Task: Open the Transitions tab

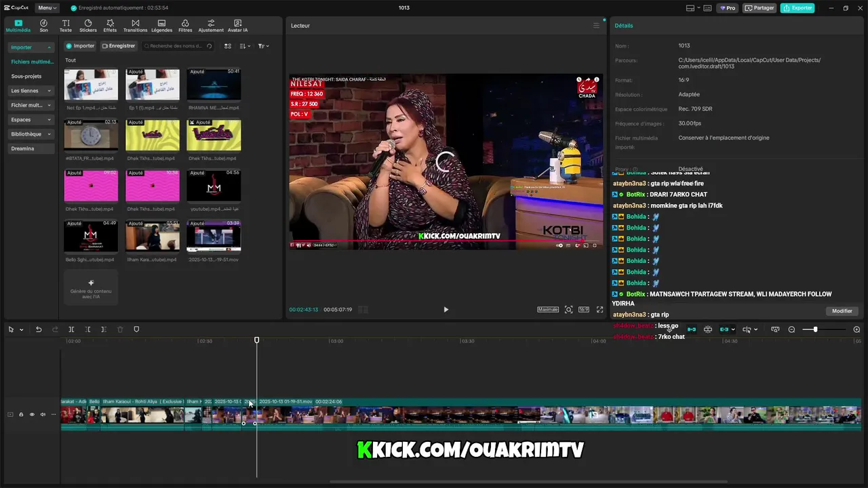Action: click(x=136, y=26)
